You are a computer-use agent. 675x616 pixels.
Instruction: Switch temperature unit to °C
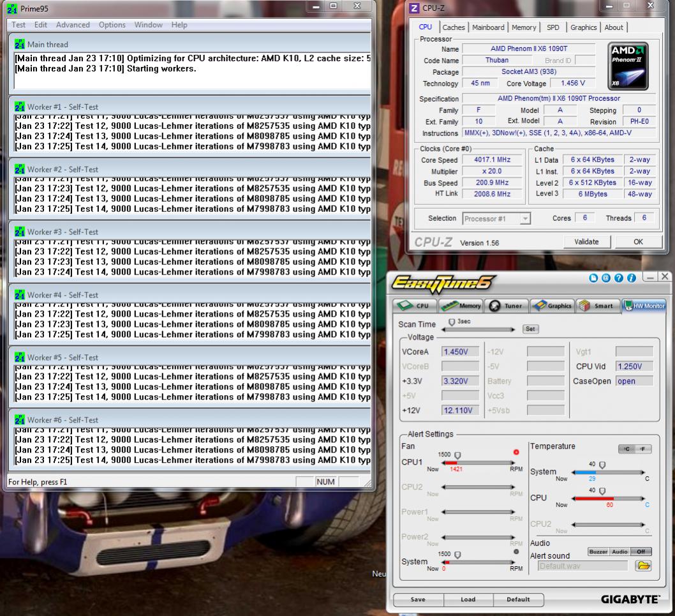627,449
